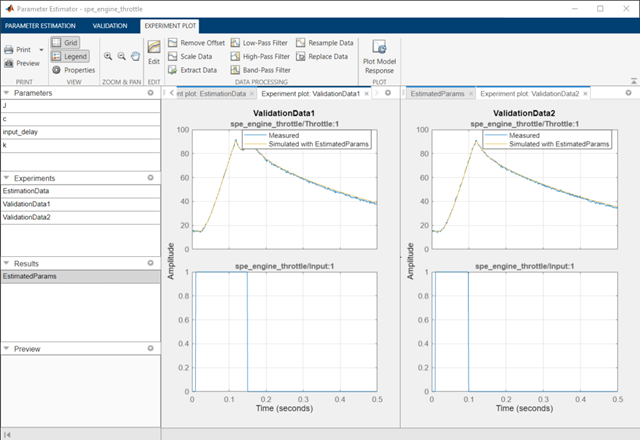Image resolution: width=640 pixels, height=440 pixels.
Task: Select the Zoom In magnifier tool
Action: click(108, 56)
